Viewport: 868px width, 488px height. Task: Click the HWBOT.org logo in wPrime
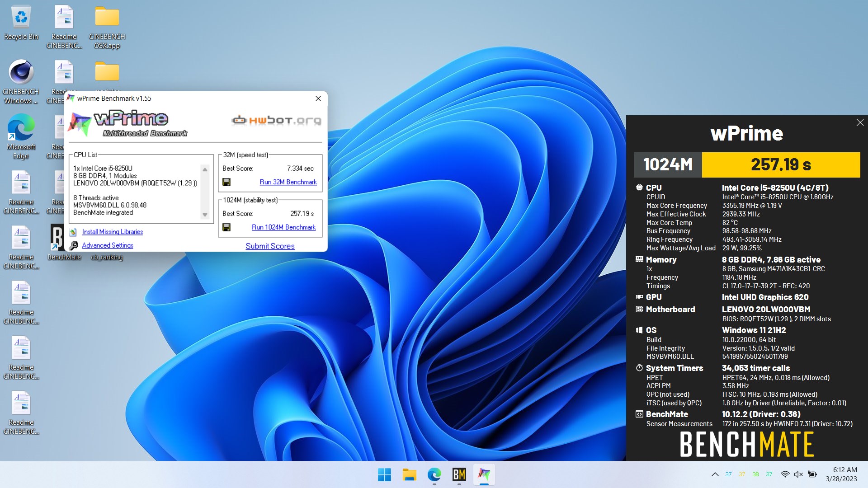(x=276, y=120)
